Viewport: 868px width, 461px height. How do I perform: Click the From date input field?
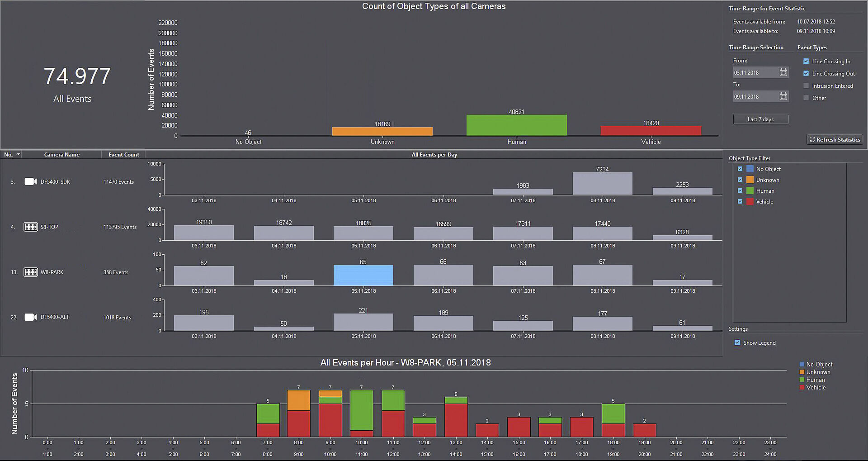coord(755,72)
